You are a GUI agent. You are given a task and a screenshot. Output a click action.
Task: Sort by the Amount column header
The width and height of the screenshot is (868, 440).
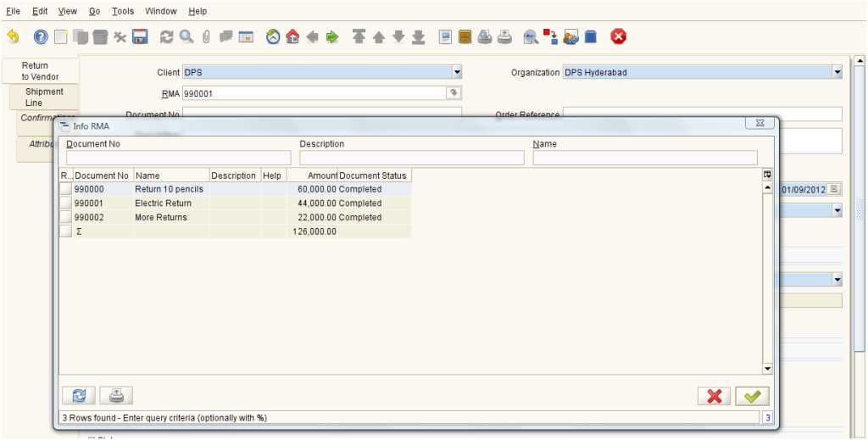click(x=312, y=175)
